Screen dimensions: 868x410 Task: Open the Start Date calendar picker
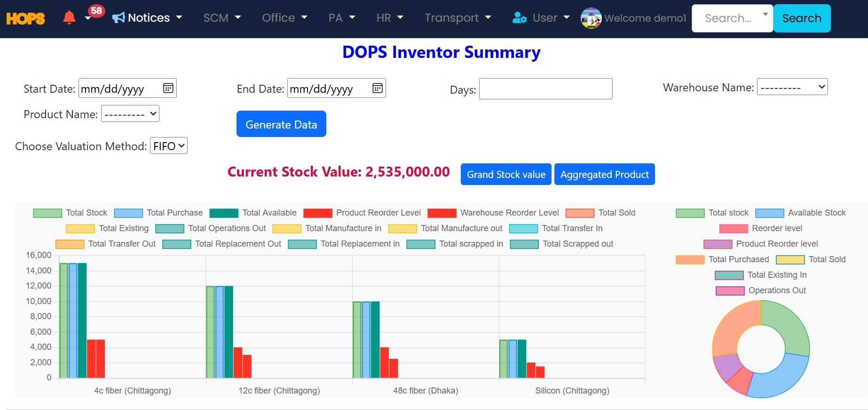[168, 88]
